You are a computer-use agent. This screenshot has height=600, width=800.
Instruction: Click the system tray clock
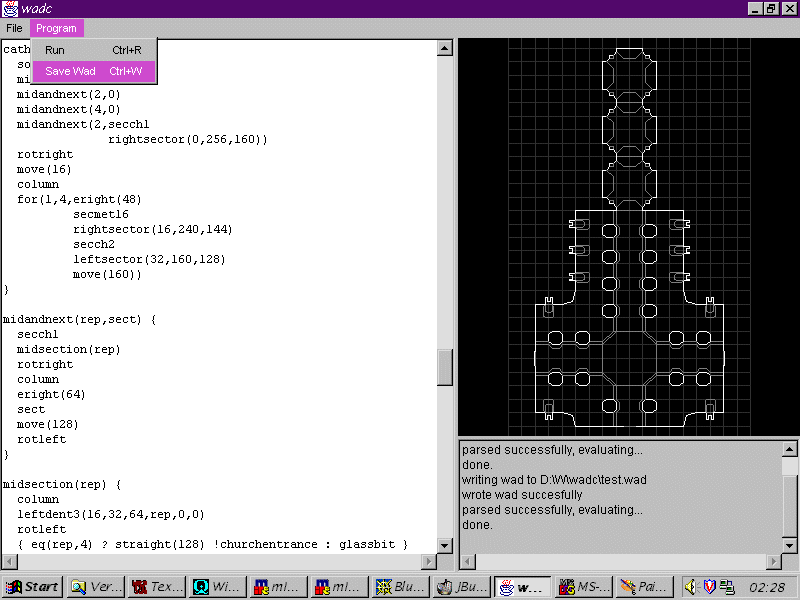(x=766, y=587)
